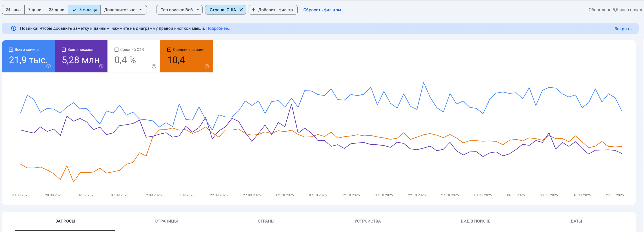Enable the Средний CTR checkbox
Image resolution: width=644 pixels, height=232 pixels.
(x=116, y=50)
